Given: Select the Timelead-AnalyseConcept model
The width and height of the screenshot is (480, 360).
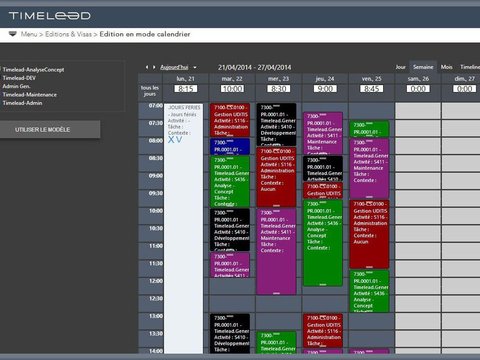Looking at the screenshot, I should (33, 70).
